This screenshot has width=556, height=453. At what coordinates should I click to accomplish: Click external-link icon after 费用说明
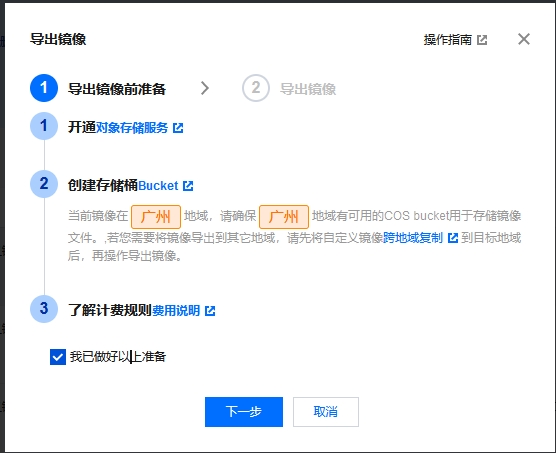210,311
